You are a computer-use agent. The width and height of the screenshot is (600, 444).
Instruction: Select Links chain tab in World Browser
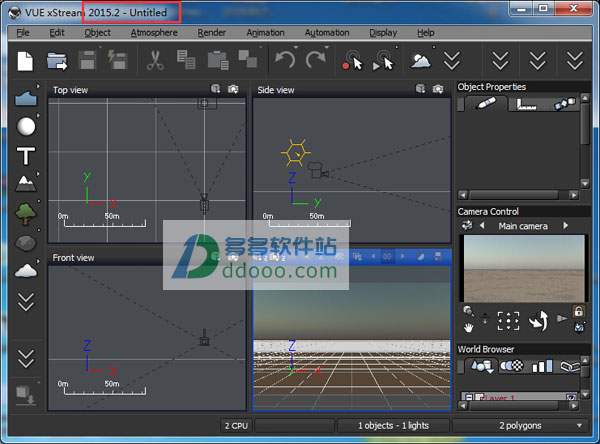[570, 367]
